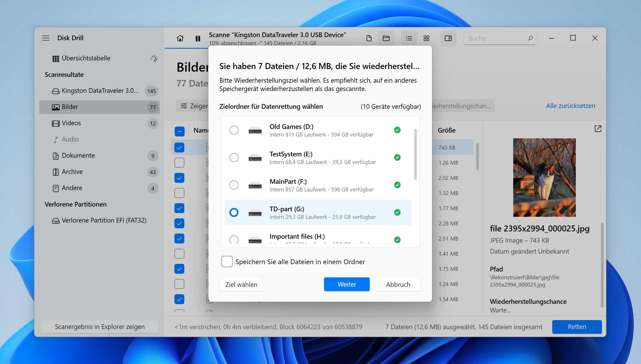
Task: Click Alle zurücksetzen link
Action: pyautogui.click(x=570, y=106)
